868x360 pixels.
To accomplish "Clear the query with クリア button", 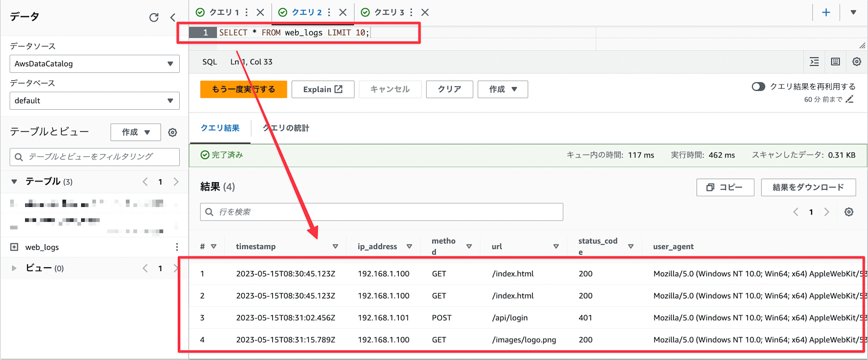I will coord(450,89).
